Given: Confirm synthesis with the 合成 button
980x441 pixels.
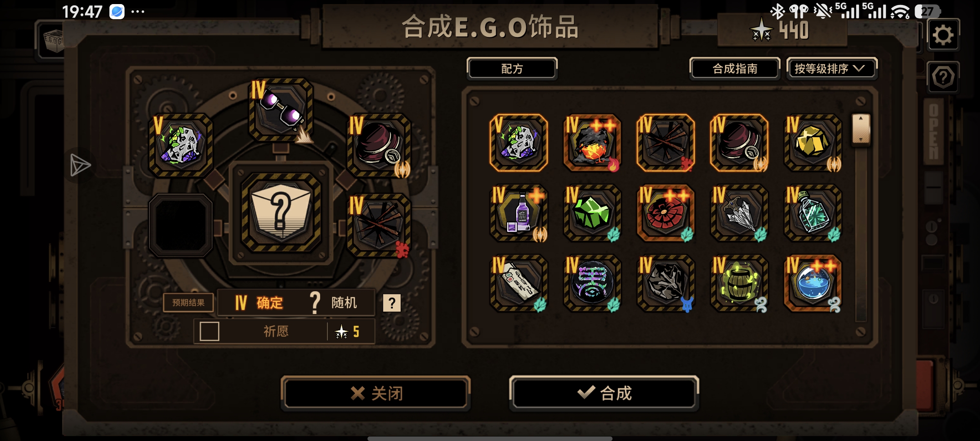Looking at the screenshot, I should pyautogui.click(x=604, y=393).
